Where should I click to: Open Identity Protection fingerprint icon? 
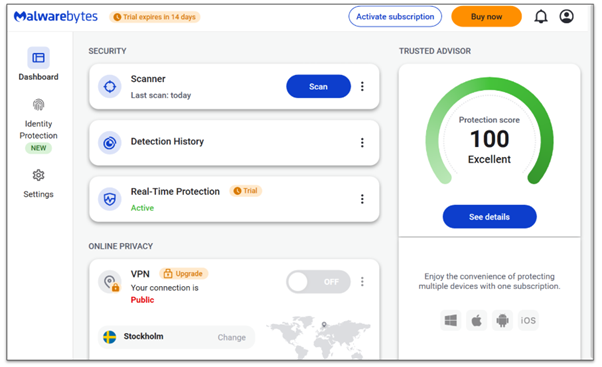coord(38,104)
